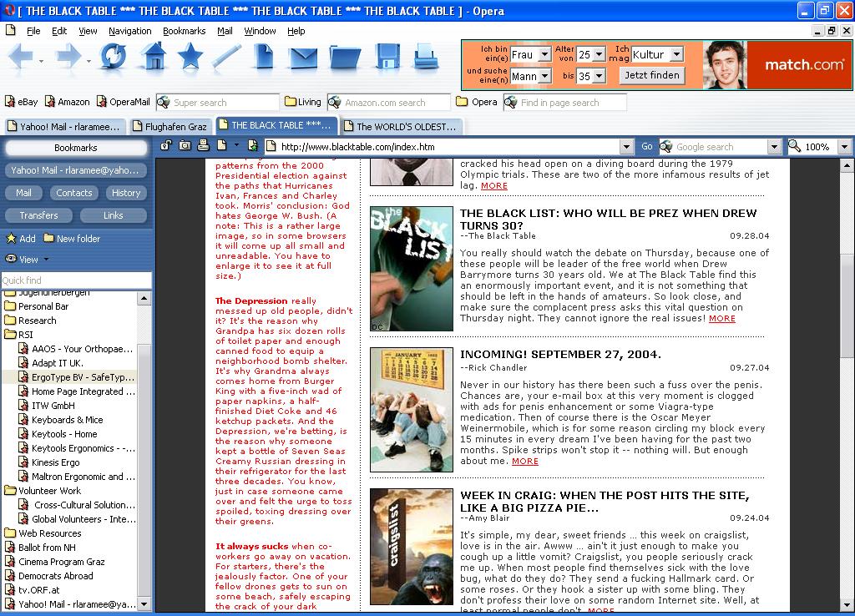Click page scrollbar down arrow
This screenshot has height=616, width=855.
coord(847,604)
